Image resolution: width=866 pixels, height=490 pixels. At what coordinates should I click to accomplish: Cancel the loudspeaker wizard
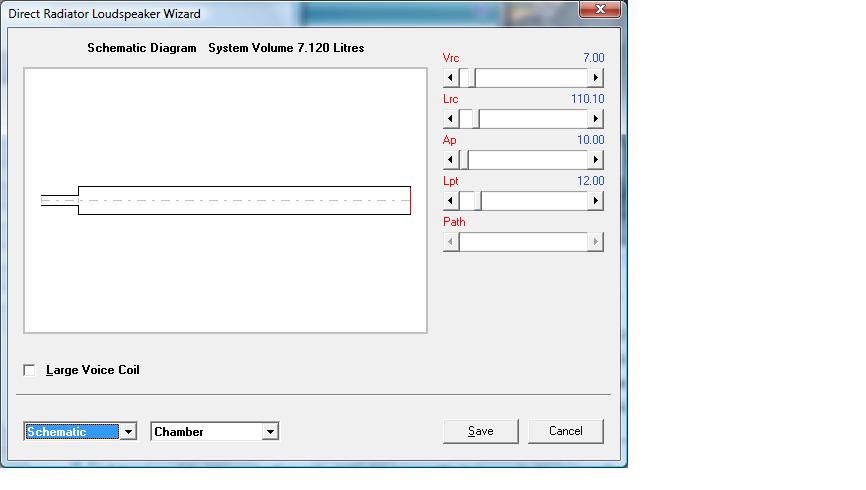click(566, 431)
